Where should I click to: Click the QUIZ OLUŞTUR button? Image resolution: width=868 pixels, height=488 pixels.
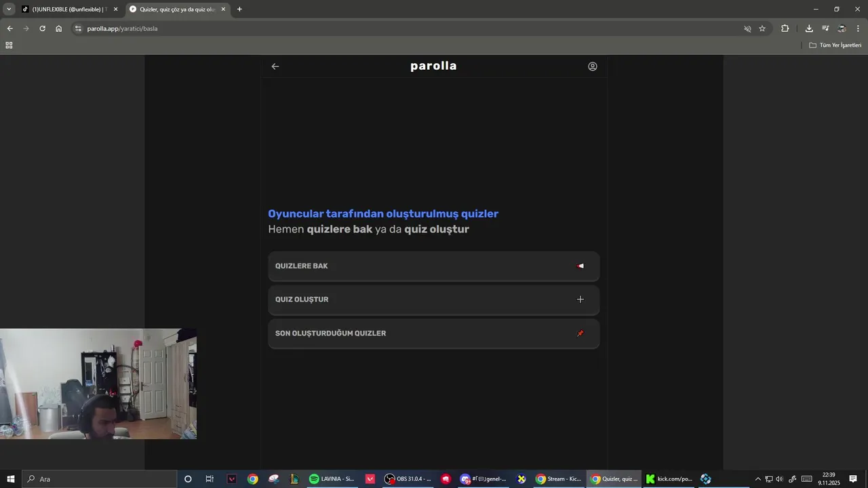[x=434, y=300]
